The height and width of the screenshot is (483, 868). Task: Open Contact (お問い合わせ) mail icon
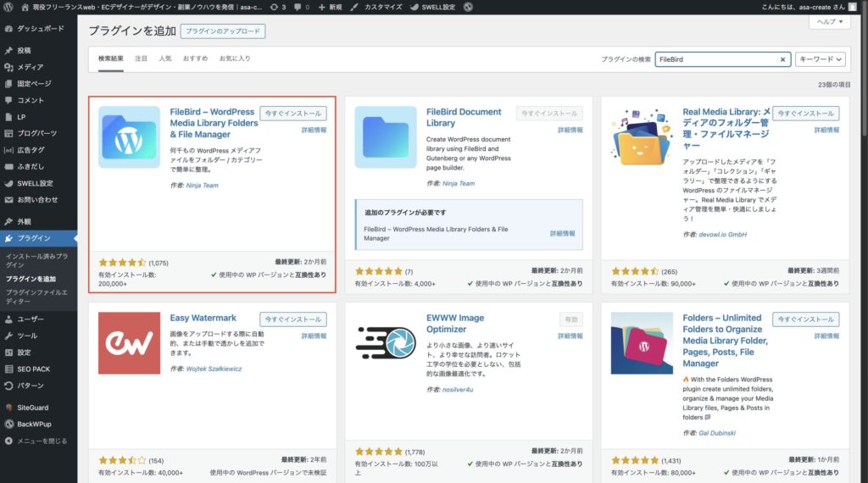[x=8, y=200]
